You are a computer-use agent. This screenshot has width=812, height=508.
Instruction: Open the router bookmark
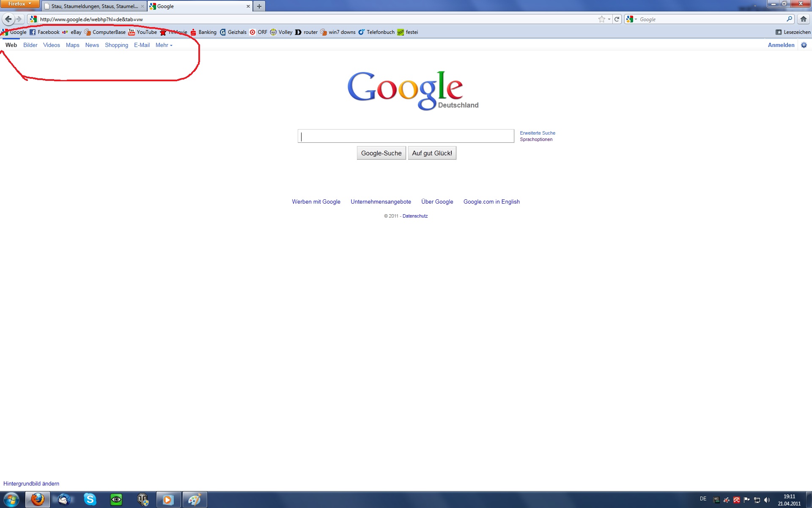pyautogui.click(x=307, y=32)
